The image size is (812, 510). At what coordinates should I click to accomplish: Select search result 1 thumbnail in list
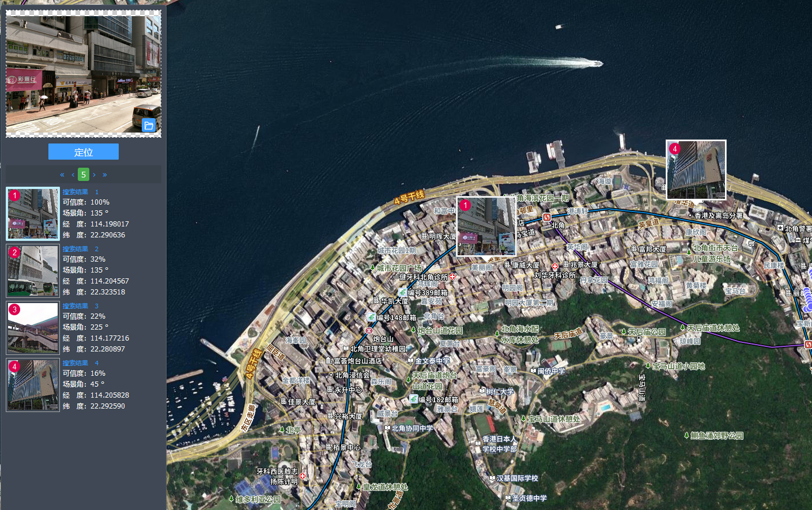[x=33, y=214]
